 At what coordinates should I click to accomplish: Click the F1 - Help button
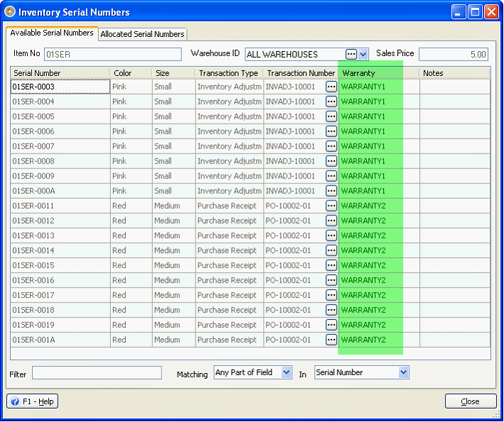(x=32, y=401)
